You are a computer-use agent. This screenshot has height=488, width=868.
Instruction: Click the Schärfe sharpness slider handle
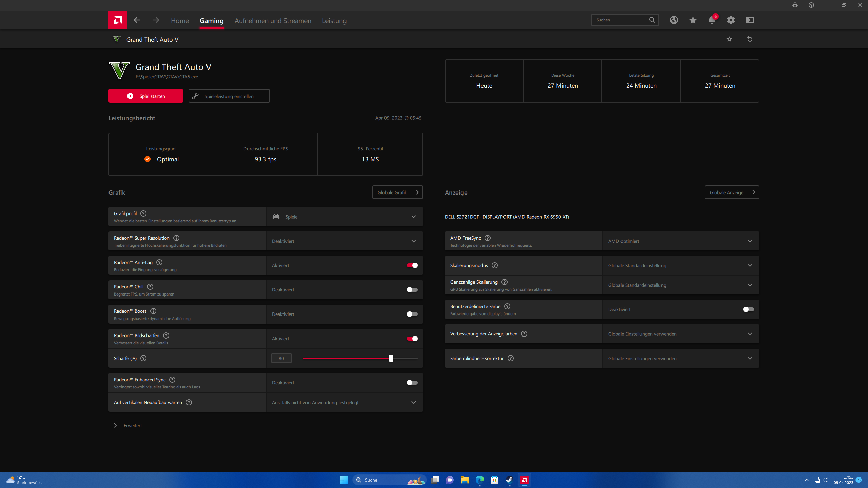click(391, 358)
